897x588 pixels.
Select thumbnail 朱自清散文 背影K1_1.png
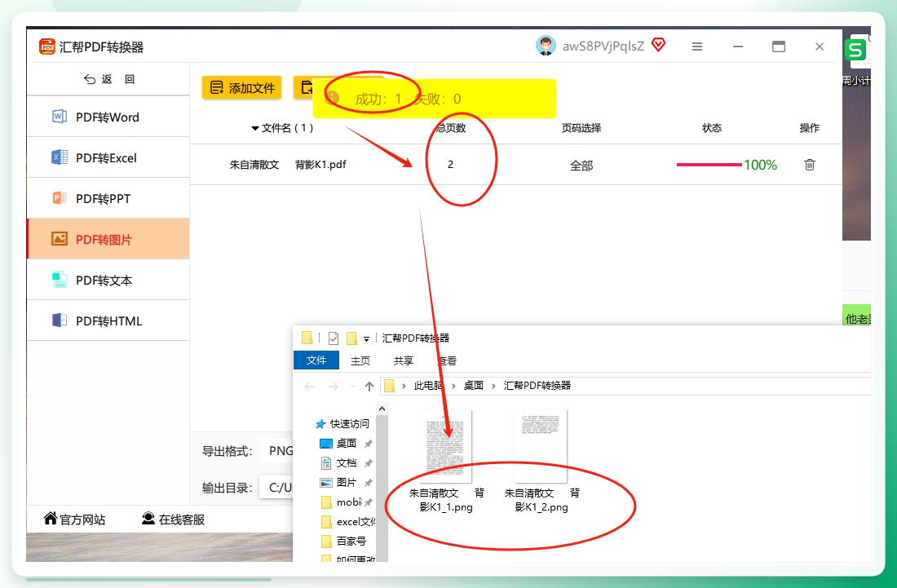(446, 461)
